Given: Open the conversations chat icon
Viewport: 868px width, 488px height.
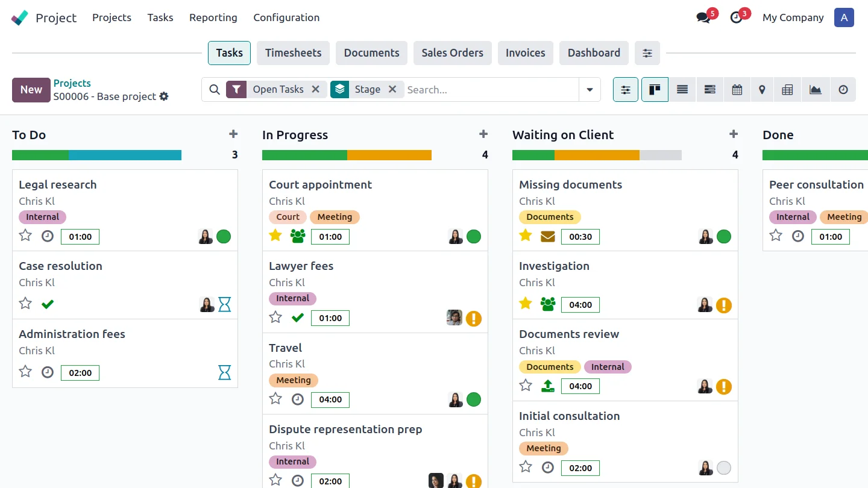Looking at the screenshot, I should click(x=703, y=17).
